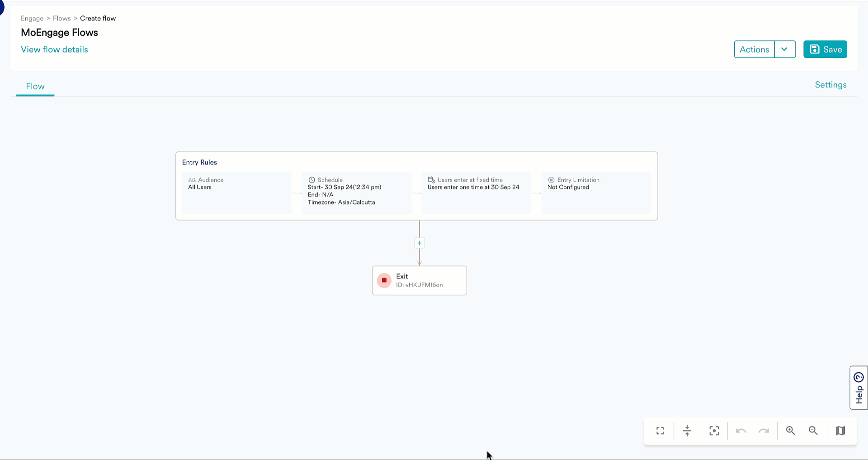Go to Flows breadcrumb

62,19
